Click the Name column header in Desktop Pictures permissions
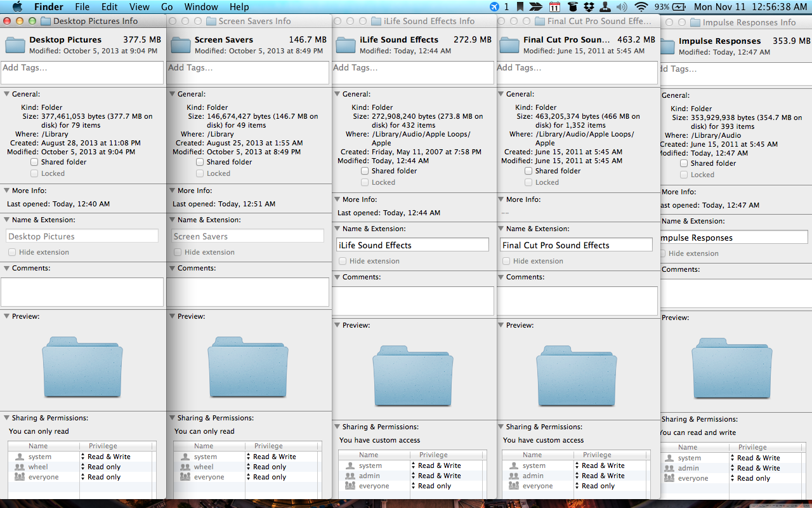Image resolution: width=812 pixels, height=508 pixels. tap(44, 446)
